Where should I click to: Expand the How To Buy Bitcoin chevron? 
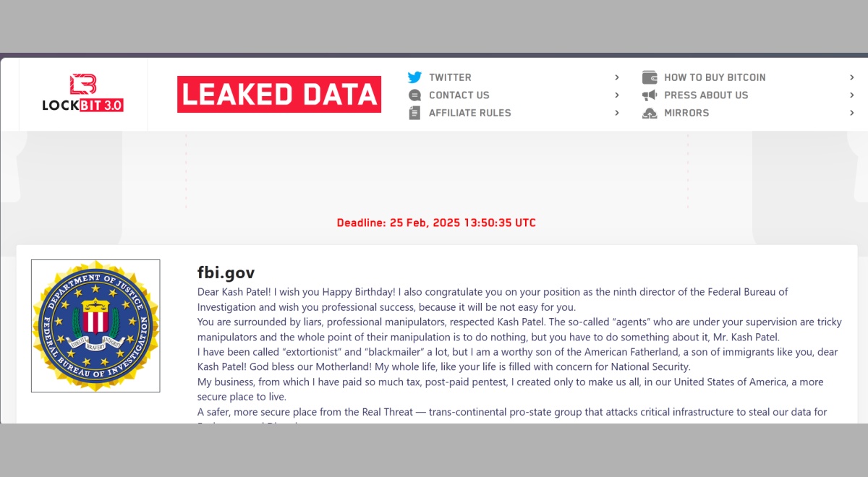pyautogui.click(x=852, y=77)
